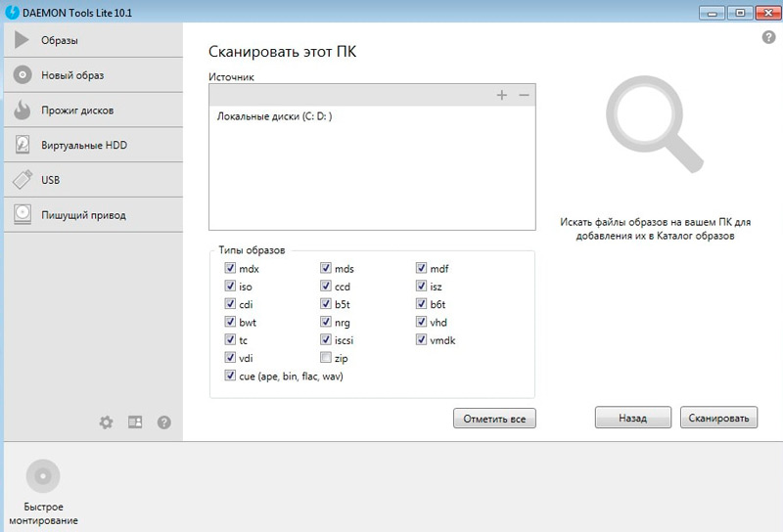Image resolution: width=783 pixels, height=532 pixels.
Task: Close the DAEMON Tools window
Action: 768,13
